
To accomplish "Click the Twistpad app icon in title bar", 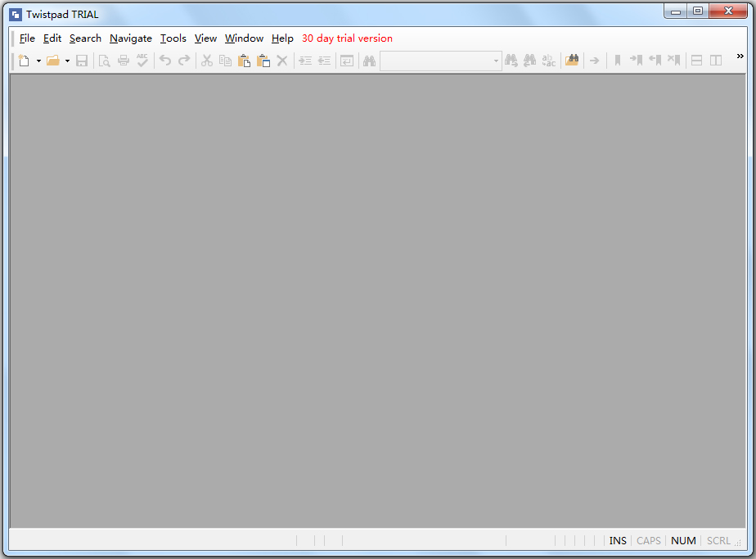I will [x=16, y=15].
